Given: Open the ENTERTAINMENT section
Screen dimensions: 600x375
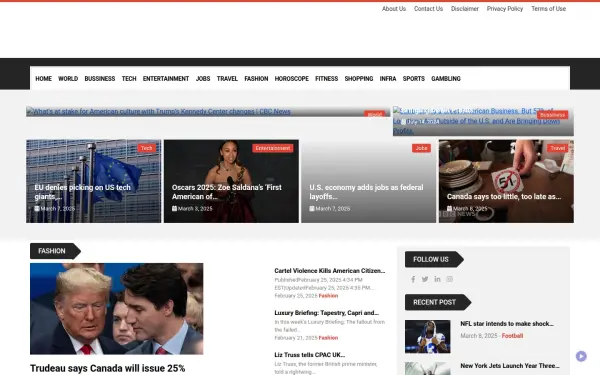Looking at the screenshot, I should (166, 78).
